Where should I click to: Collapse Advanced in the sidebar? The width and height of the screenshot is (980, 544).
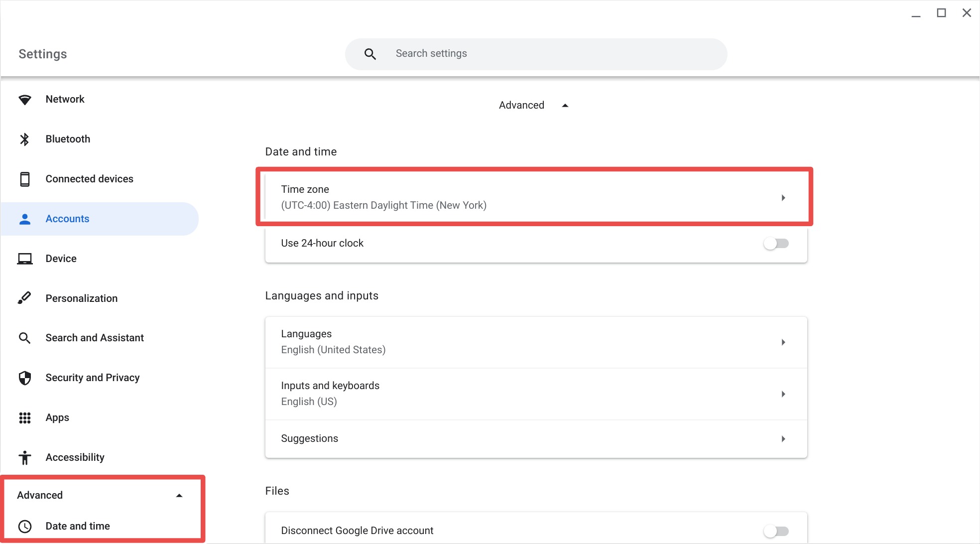[x=179, y=495]
